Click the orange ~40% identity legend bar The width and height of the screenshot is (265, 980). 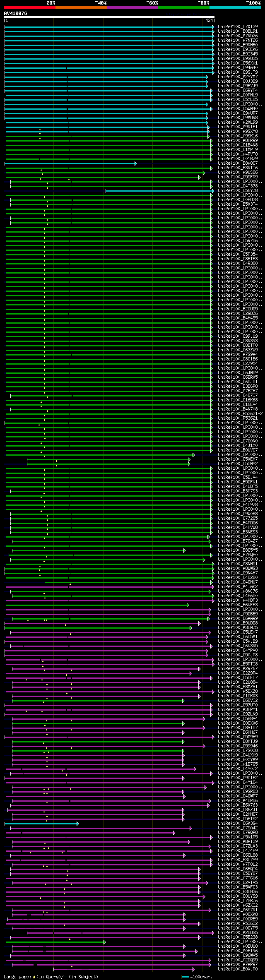coord(81,7)
